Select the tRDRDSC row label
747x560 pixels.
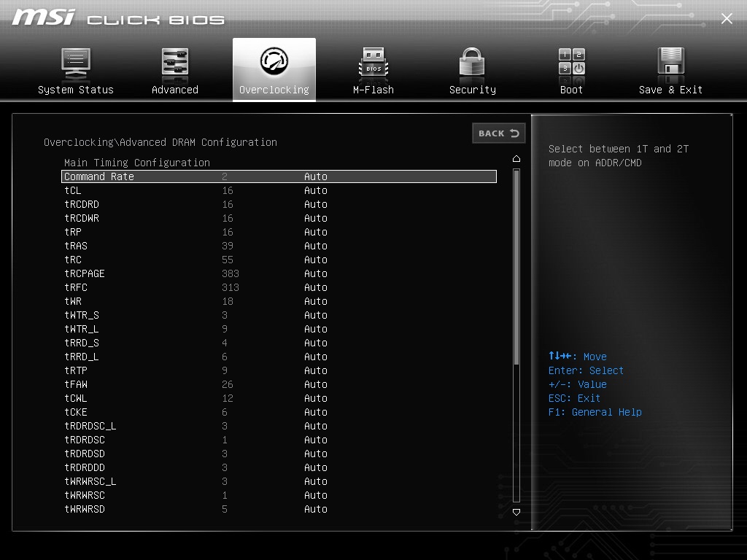pos(85,440)
